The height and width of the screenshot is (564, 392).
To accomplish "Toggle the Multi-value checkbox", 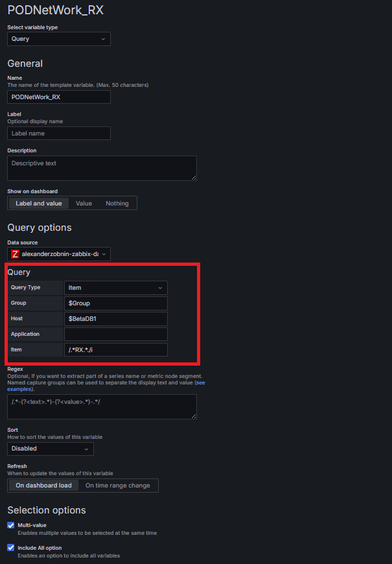I will click(x=11, y=525).
